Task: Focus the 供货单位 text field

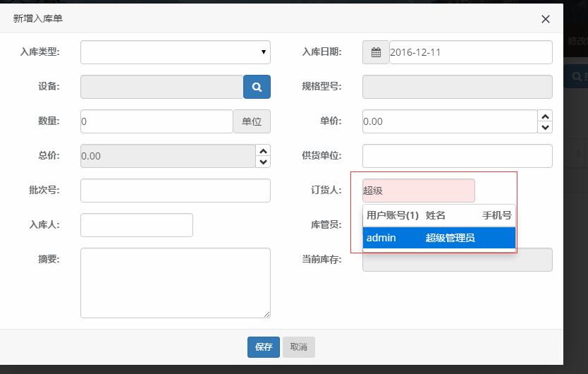Action: click(x=457, y=156)
